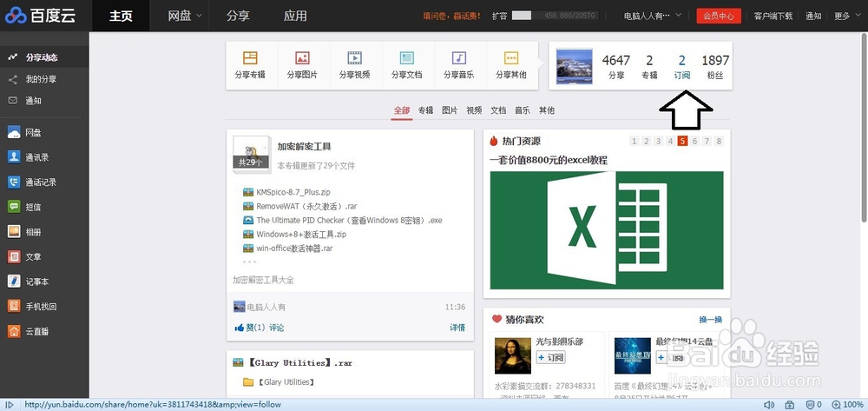Image resolution: width=868 pixels, height=411 pixels.
Task: Click the user avatar thumbnail in stats panel
Action: 574,66
